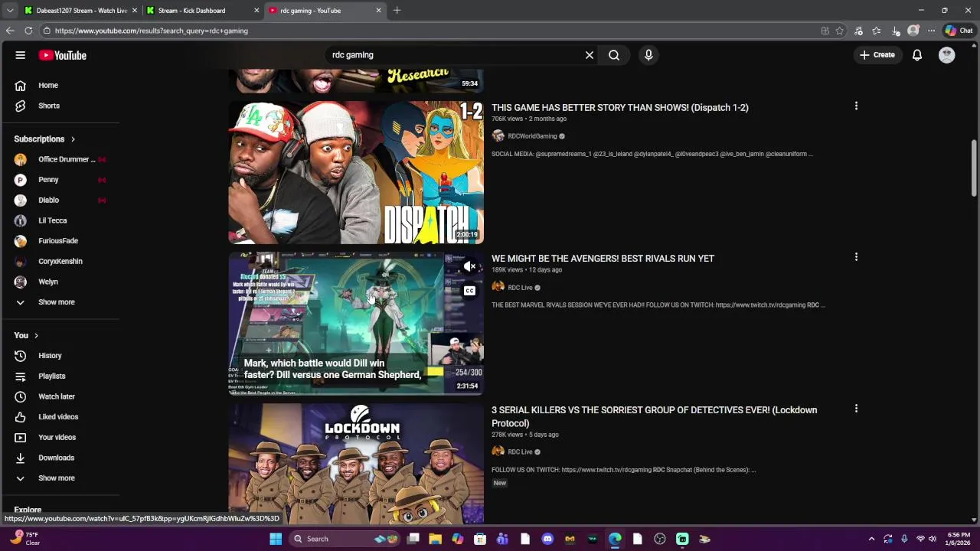980x551 pixels.
Task: Open browser downloads icon
Action: tap(895, 31)
